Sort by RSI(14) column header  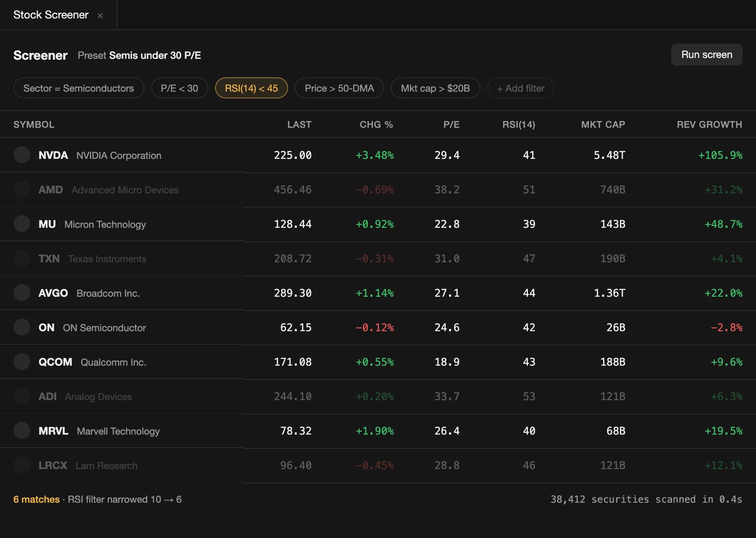pyautogui.click(x=519, y=124)
